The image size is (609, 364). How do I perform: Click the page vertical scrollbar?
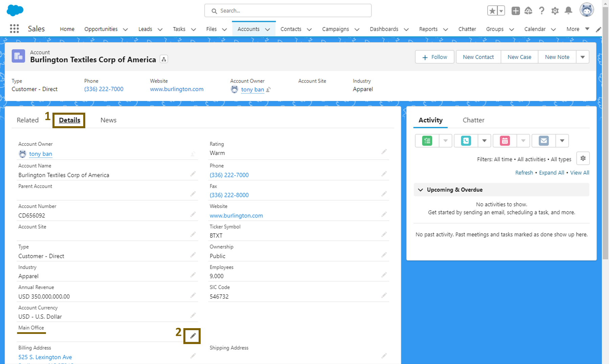point(605,134)
